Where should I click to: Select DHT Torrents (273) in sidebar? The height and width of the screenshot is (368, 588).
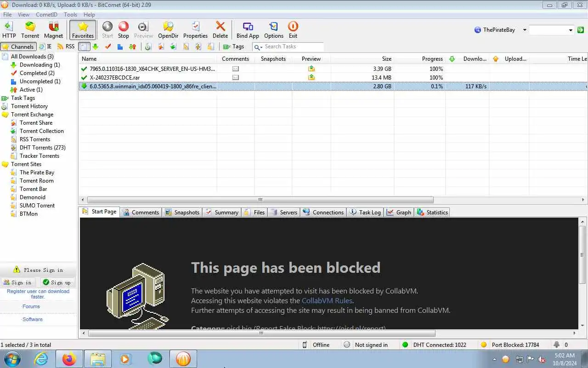click(x=42, y=148)
